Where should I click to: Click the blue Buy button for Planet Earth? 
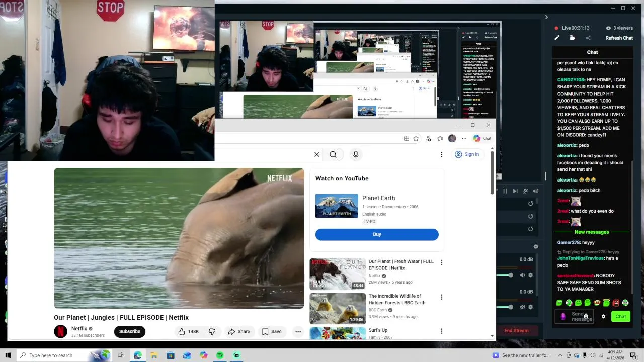point(377,234)
